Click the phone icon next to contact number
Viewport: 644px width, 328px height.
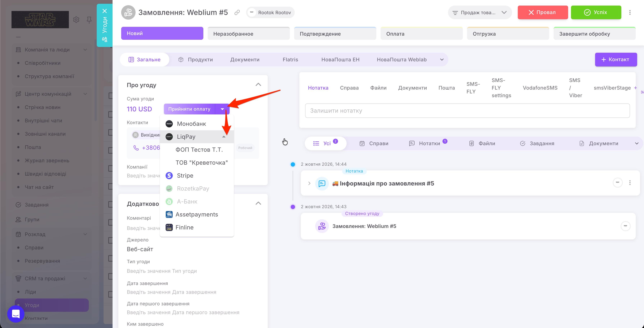[136, 148]
